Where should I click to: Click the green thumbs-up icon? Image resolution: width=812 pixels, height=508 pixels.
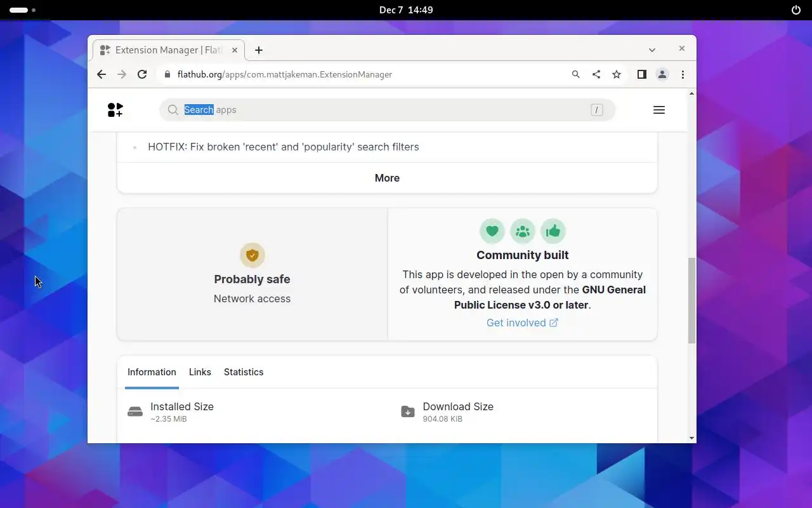pyautogui.click(x=553, y=231)
